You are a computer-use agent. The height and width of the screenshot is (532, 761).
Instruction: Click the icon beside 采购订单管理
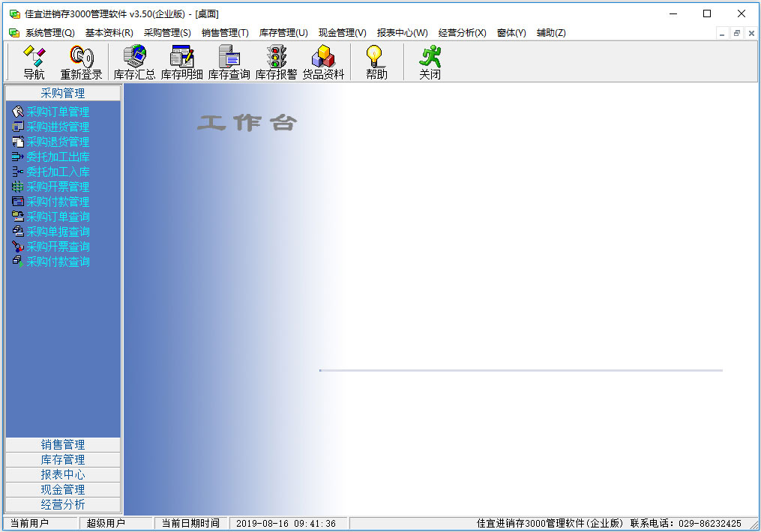pos(18,112)
